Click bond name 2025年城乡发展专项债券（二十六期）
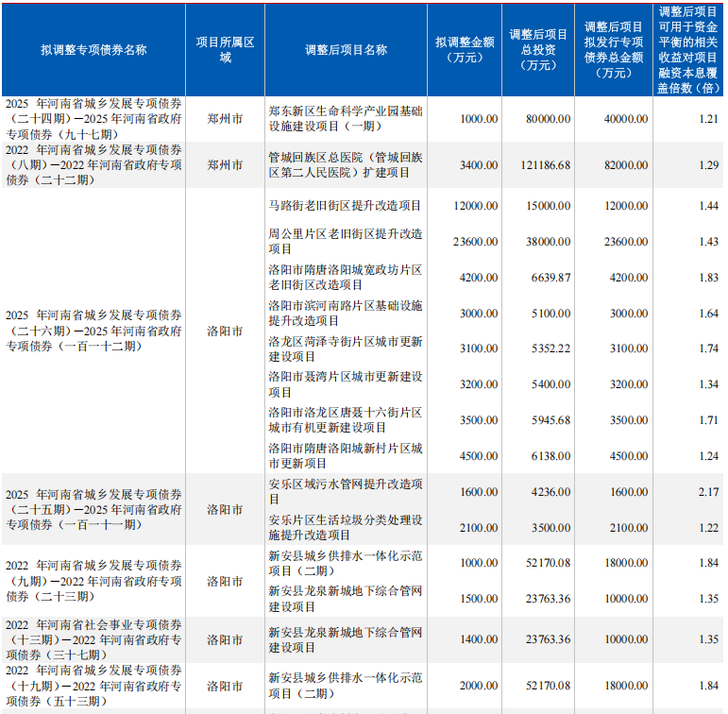 click(x=93, y=331)
